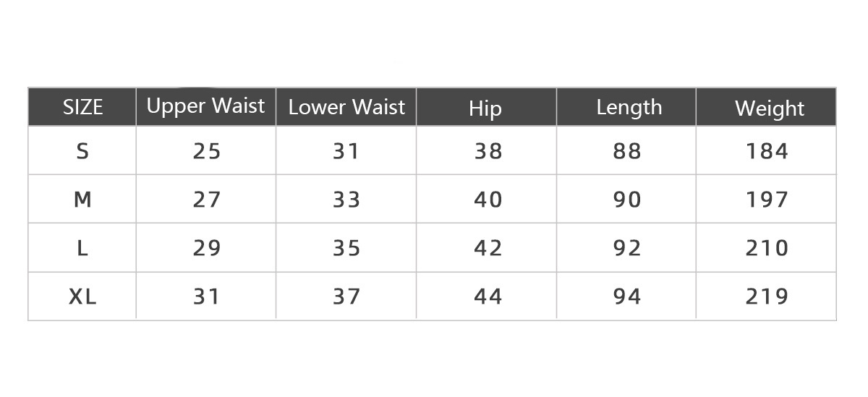Select the XL size row label
The height and width of the screenshot is (397, 868).
[x=82, y=296]
